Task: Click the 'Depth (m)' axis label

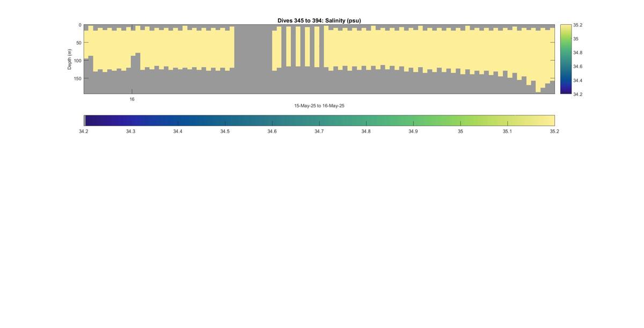Action: 69,59
